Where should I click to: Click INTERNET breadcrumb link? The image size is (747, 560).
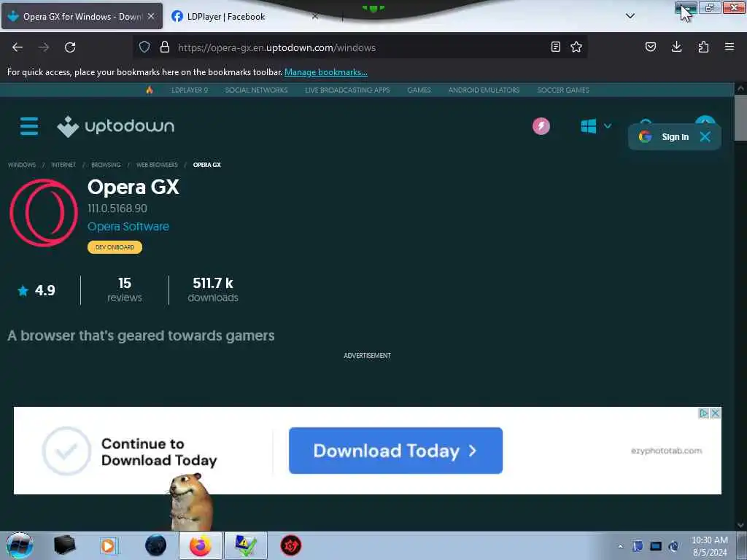point(63,165)
